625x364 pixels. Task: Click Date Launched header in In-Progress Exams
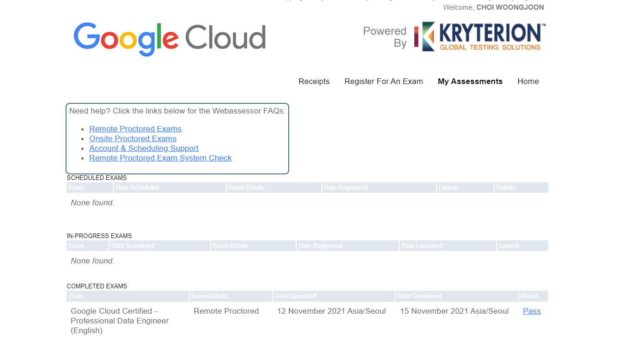click(x=448, y=245)
